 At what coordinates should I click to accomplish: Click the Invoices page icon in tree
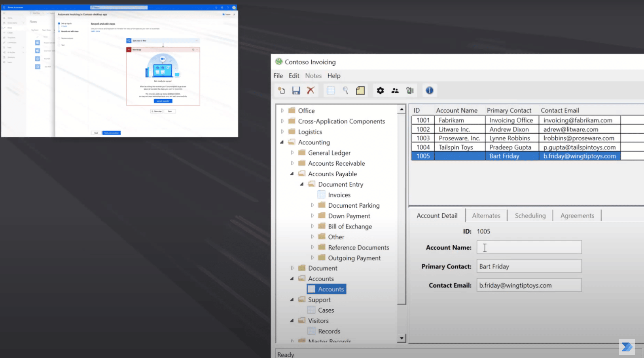pyautogui.click(x=322, y=195)
